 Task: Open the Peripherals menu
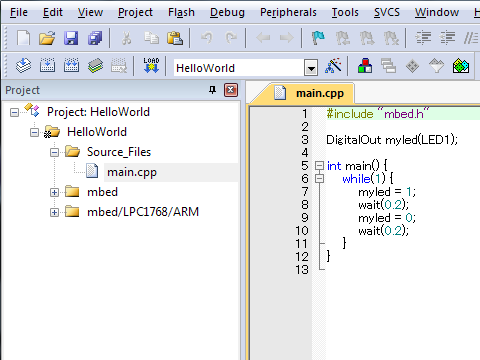point(288,12)
